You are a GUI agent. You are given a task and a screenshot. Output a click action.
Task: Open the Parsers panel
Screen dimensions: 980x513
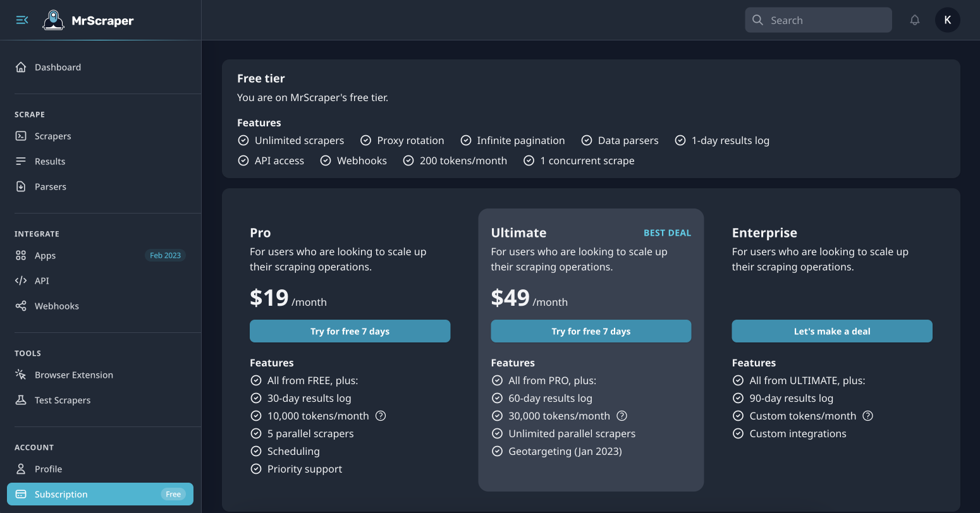[50, 186]
